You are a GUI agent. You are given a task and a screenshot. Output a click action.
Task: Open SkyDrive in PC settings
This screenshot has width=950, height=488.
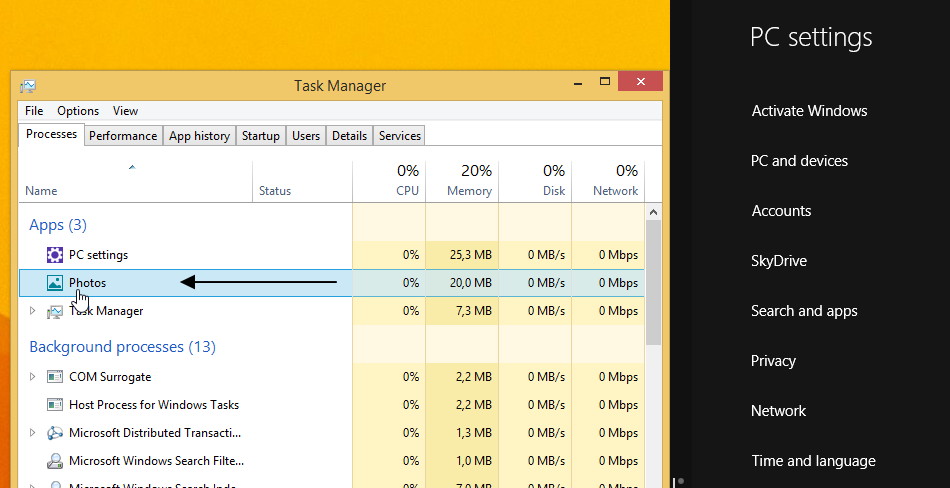[x=779, y=261]
